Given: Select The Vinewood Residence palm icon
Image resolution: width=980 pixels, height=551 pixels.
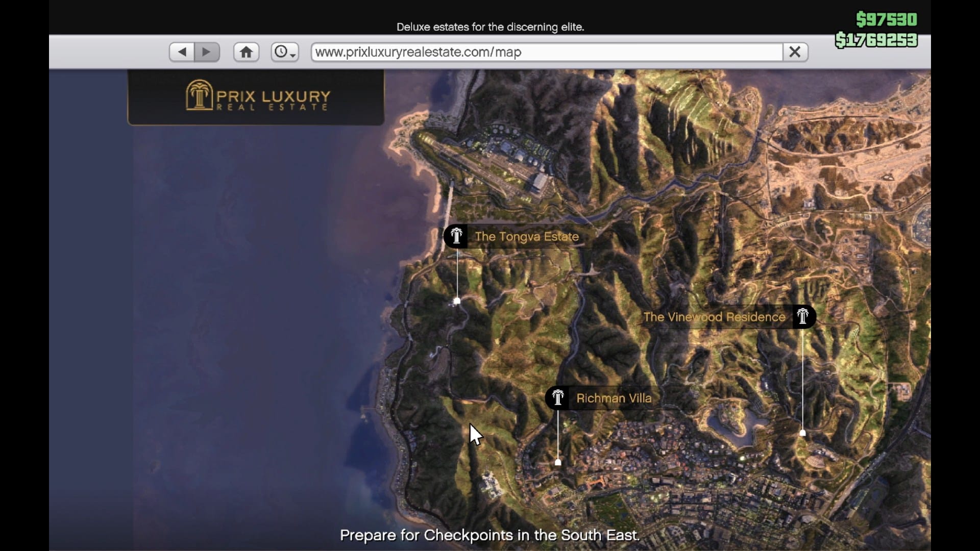Looking at the screenshot, I should tap(803, 316).
